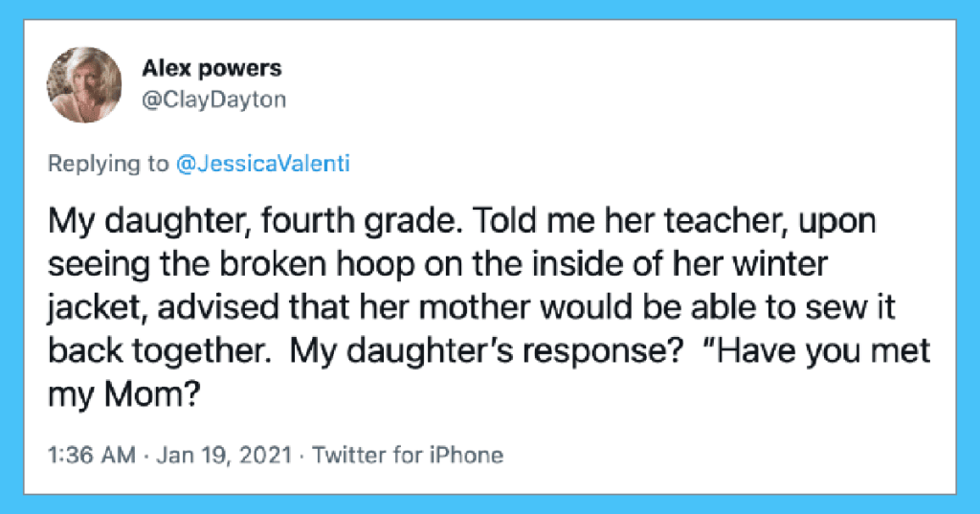Click 'her winter' at end of second line
This screenshot has height=514, width=980.
click(750, 264)
